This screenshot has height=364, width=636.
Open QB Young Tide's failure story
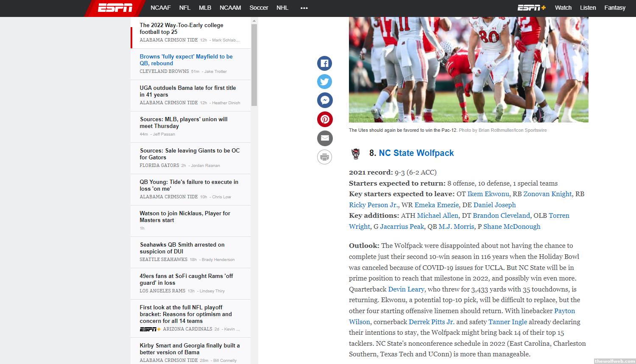click(189, 185)
